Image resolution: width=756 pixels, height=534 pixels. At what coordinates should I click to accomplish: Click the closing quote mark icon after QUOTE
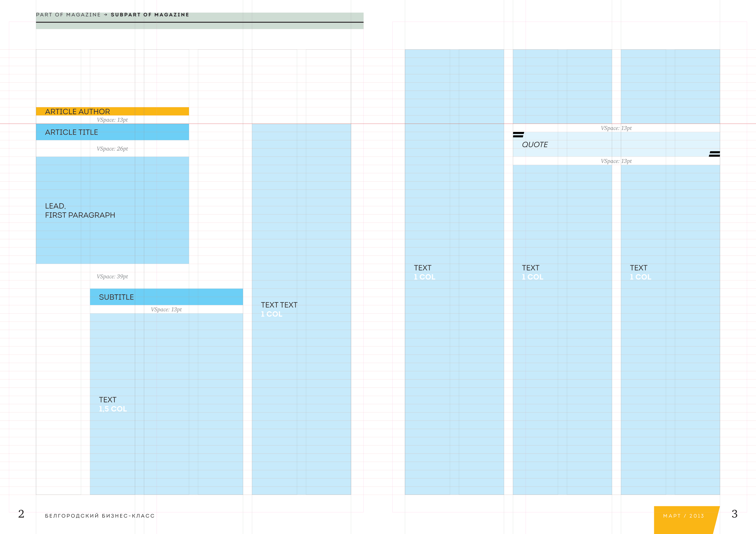[x=714, y=154]
